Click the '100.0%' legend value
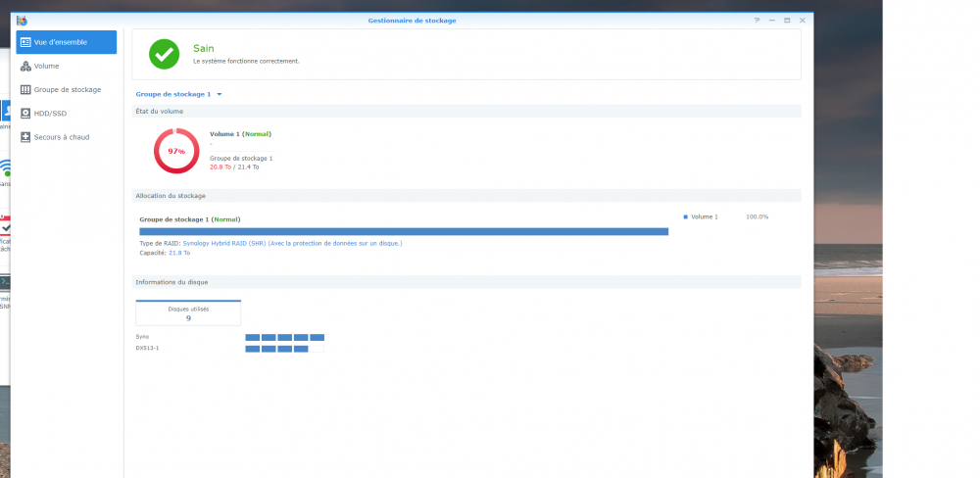 tap(757, 216)
